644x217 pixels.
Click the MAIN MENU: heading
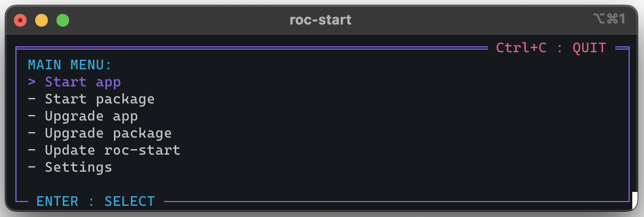coord(70,65)
